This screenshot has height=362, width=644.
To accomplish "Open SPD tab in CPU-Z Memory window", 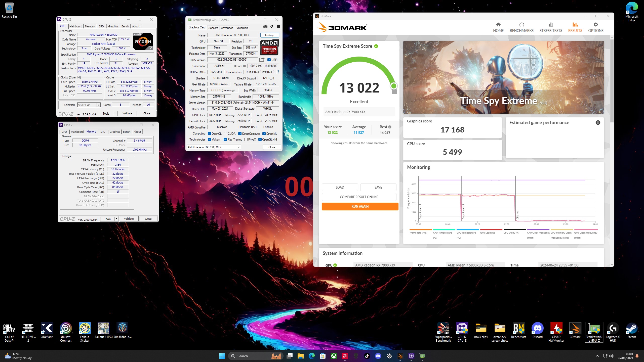I will pyautogui.click(x=103, y=132).
